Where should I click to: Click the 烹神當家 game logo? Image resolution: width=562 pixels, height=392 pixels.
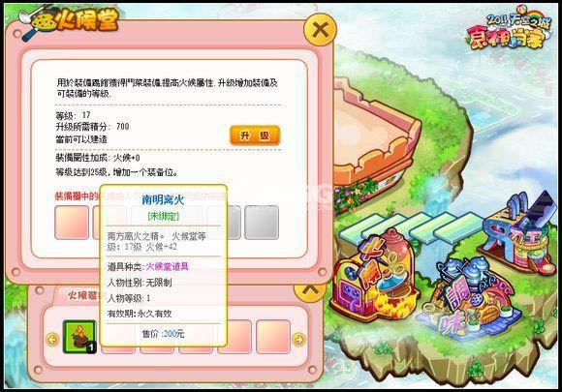coord(507,28)
